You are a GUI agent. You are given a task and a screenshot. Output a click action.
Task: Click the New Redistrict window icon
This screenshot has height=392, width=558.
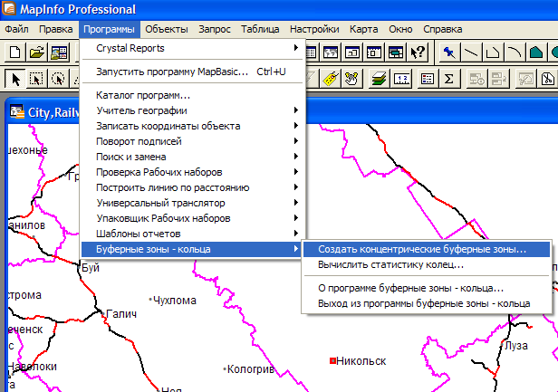pos(395,53)
